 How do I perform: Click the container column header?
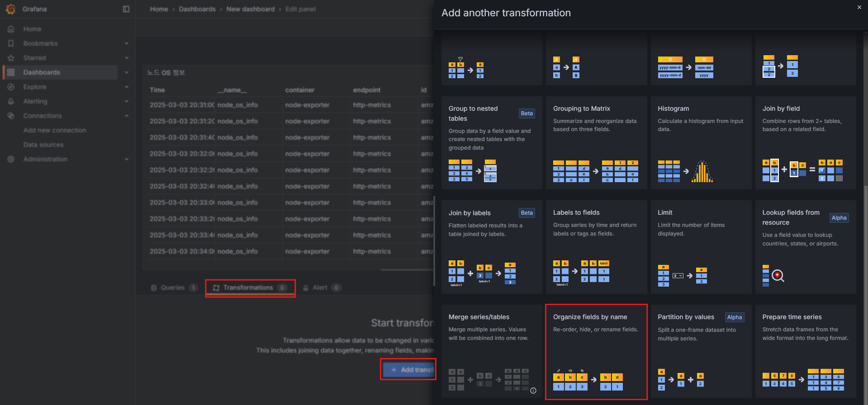click(x=300, y=90)
